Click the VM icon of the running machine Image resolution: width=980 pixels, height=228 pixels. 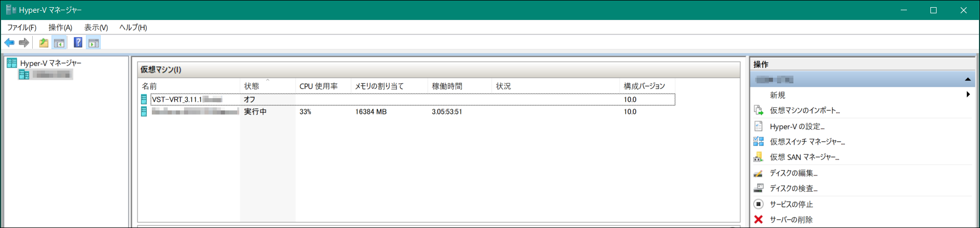[144, 111]
